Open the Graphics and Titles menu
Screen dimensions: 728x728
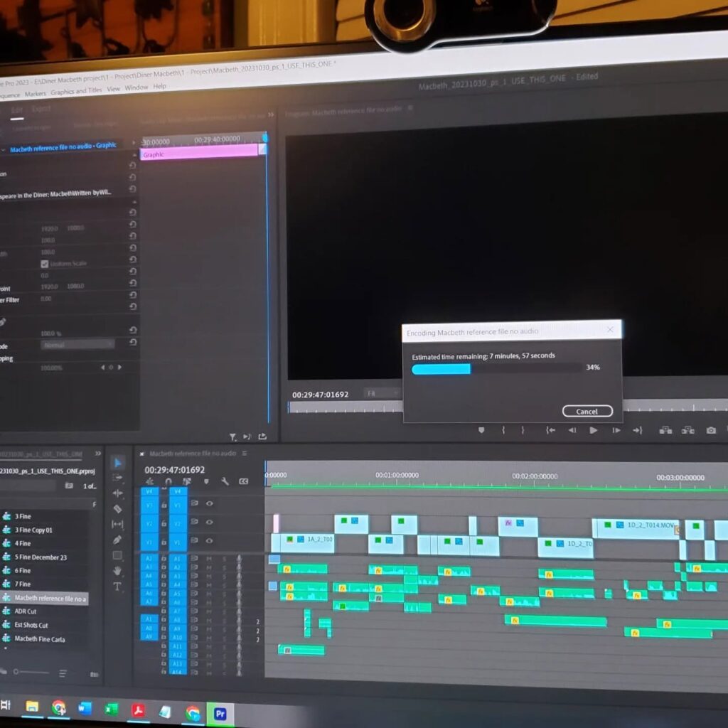click(x=76, y=91)
